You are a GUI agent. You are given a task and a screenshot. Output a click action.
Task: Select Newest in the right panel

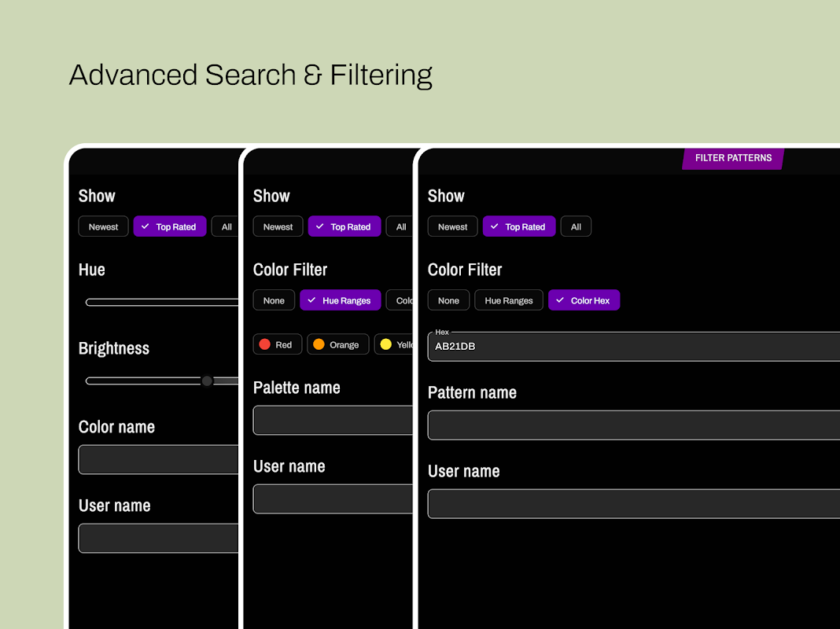click(452, 226)
